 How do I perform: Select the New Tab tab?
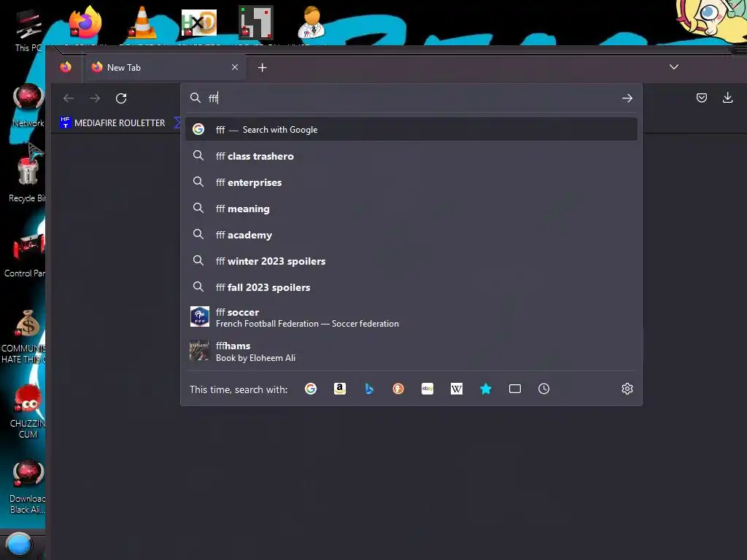tap(166, 67)
